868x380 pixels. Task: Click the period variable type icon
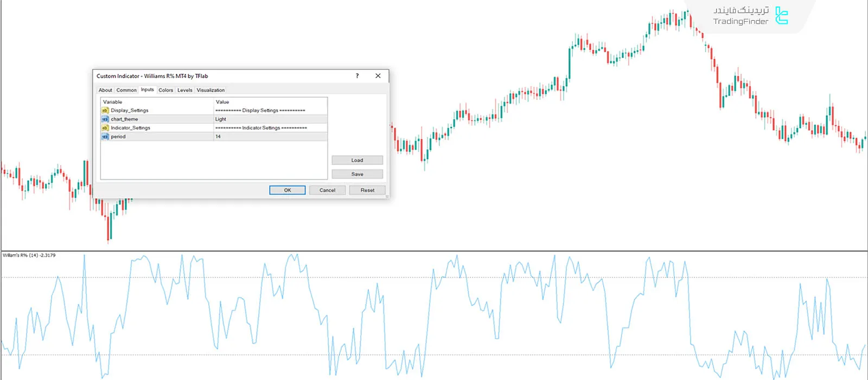tap(105, 136)
